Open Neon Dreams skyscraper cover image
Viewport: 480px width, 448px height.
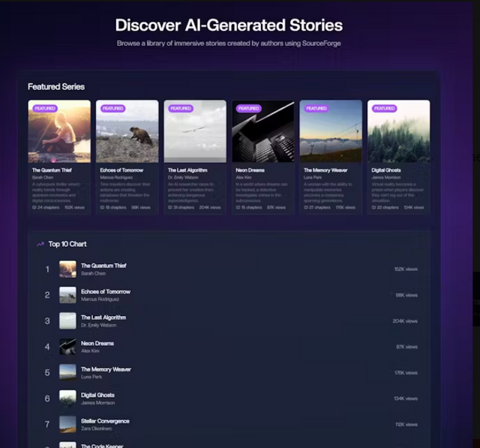(x=263, y=131)
